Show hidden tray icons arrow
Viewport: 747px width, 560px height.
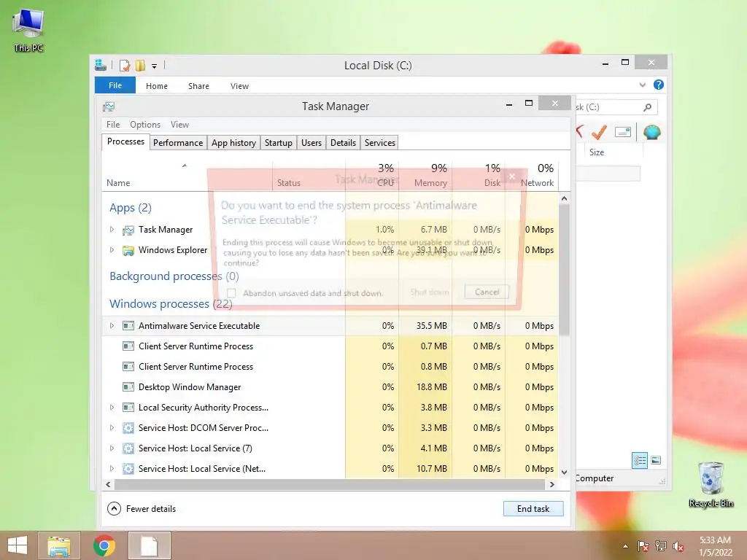[625, 546]
